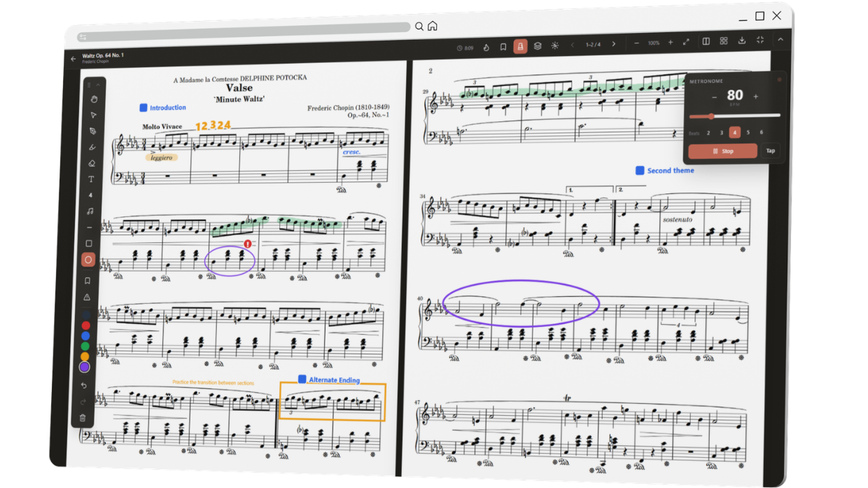The height and width of the screenshot is (488, 868).
Task: Select the line shape tool
Action: click(x=89, y=228)
